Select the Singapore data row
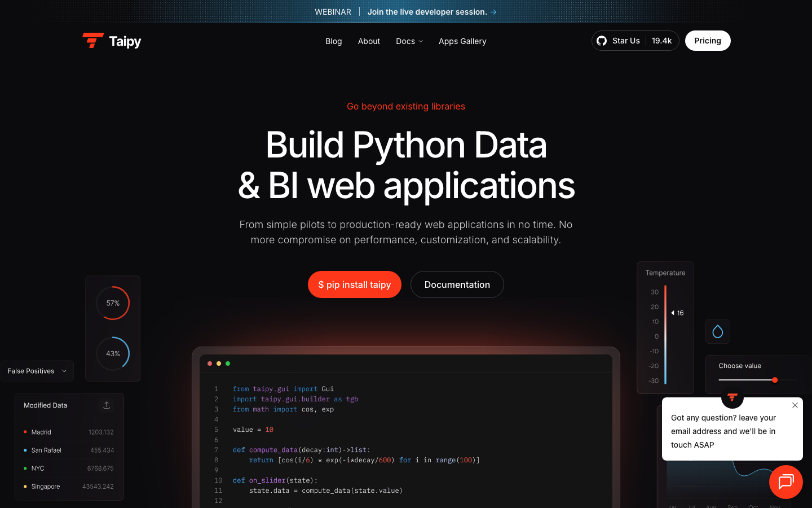This screenshot has width=812, height=508. pyautogui.click(x=69, y=487)
